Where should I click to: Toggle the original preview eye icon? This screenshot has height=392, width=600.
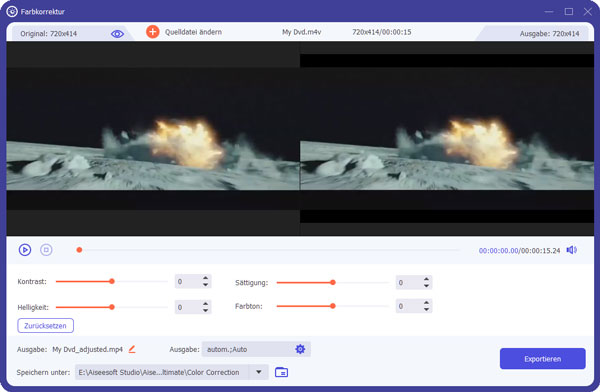pos(117,34)
